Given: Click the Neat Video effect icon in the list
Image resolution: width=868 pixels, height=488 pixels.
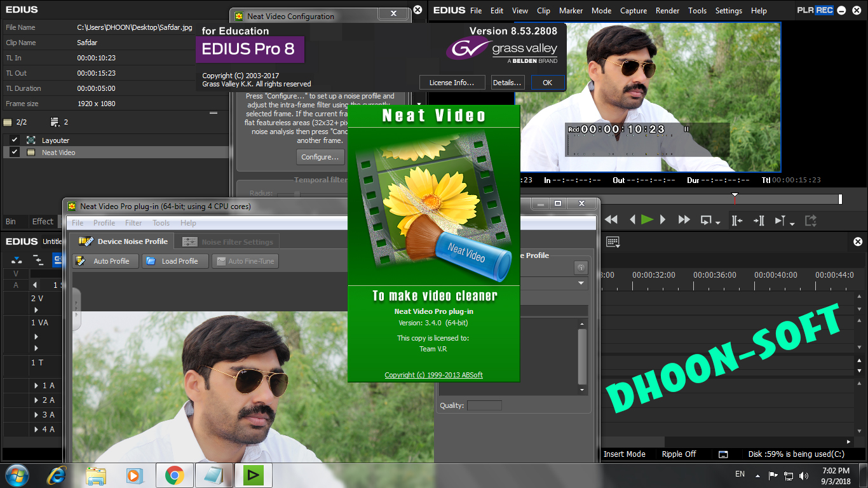Looking at the screenshot, I should point(31,152).
